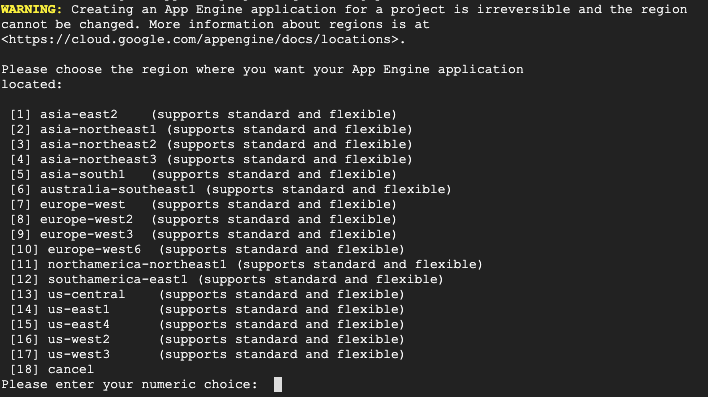Click the numeric choice input cursor
This screenshot has height=397, width=708.
[x=278, y=384]
